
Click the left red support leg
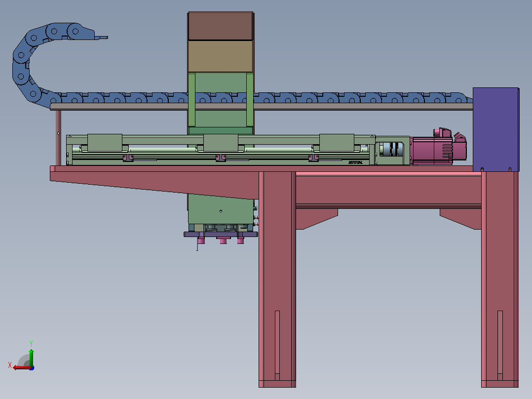[277, 279]
